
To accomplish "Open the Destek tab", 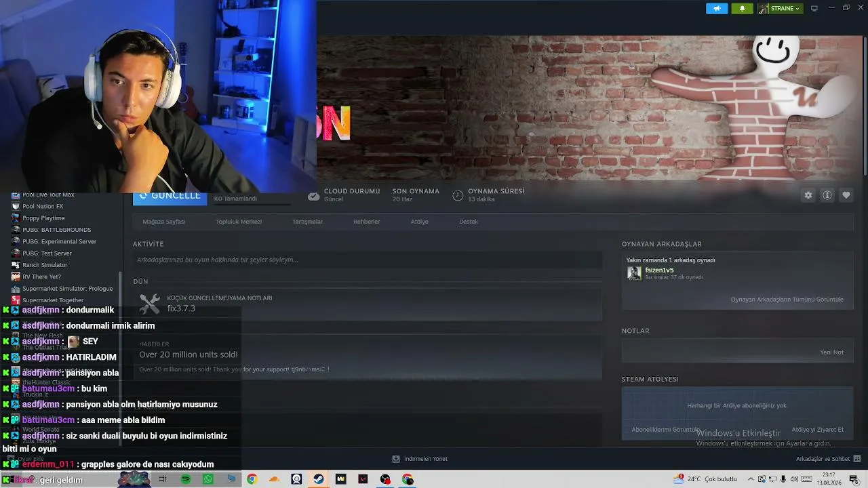I will pos(469,222).
